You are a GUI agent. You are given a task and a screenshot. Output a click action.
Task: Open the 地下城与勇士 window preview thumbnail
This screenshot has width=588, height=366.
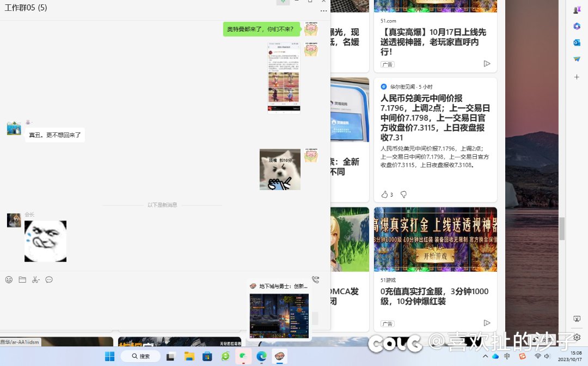point(279,316)
